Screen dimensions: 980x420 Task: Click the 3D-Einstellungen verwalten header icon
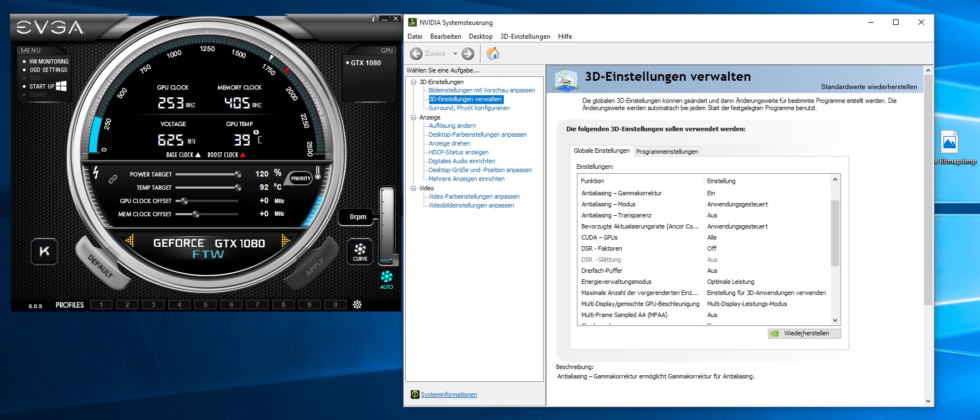pyautogui.click(x=566, y=80)
